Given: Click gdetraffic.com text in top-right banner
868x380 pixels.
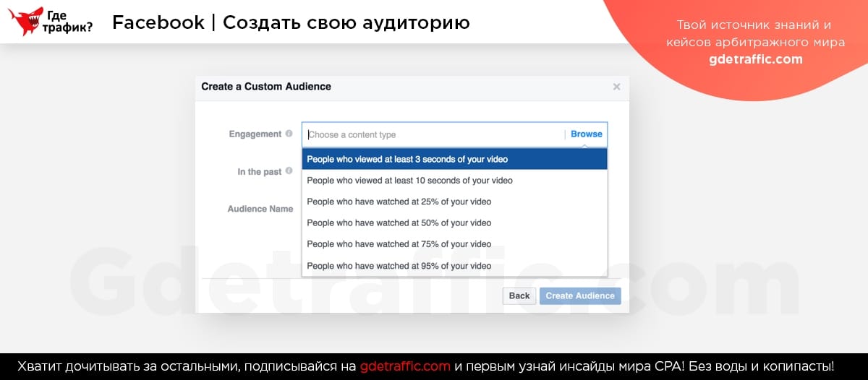Looking at the screenshot, I should click(x=755, y=59).
